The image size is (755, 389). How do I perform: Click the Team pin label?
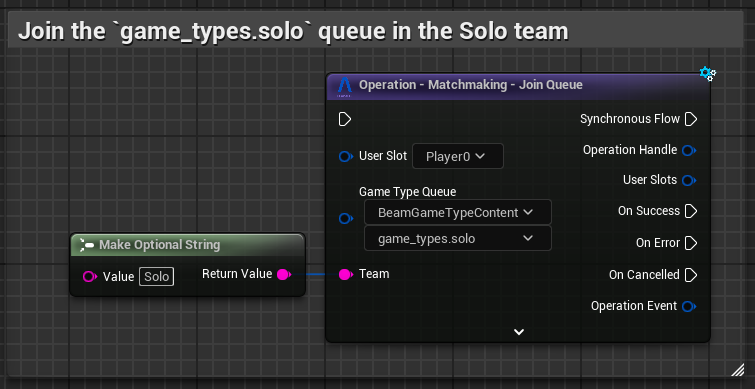tap(374, 274)
